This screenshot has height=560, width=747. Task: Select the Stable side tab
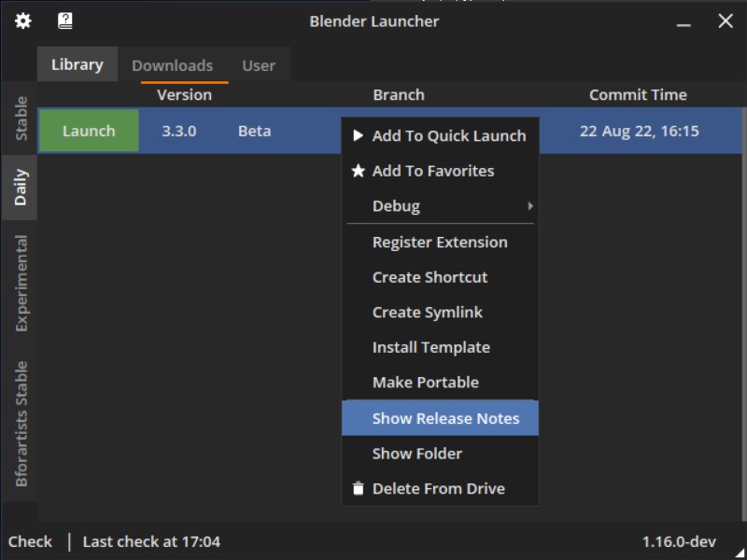[21, 119]
